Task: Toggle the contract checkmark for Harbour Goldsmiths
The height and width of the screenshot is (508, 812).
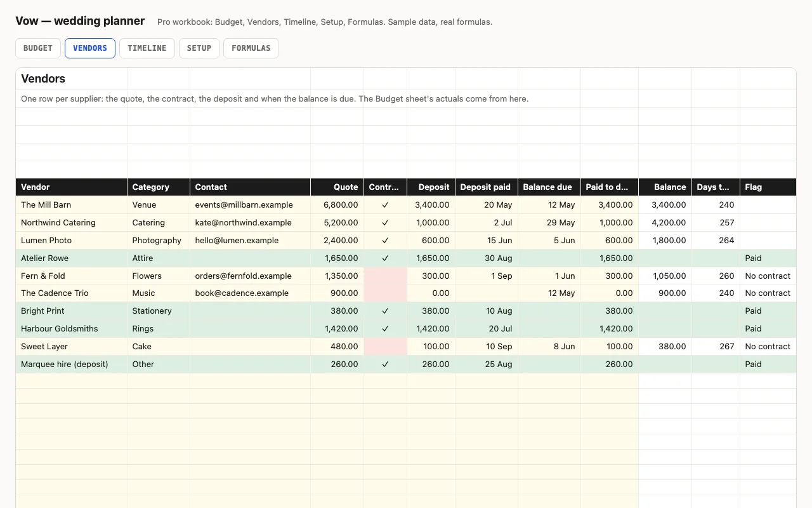Action: (385, 329)
